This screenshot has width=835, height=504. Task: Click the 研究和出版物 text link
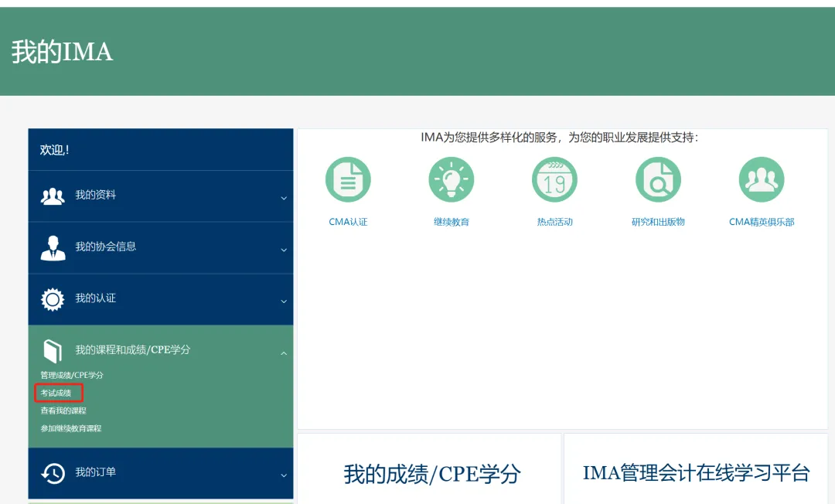click(x=658, y=222)
